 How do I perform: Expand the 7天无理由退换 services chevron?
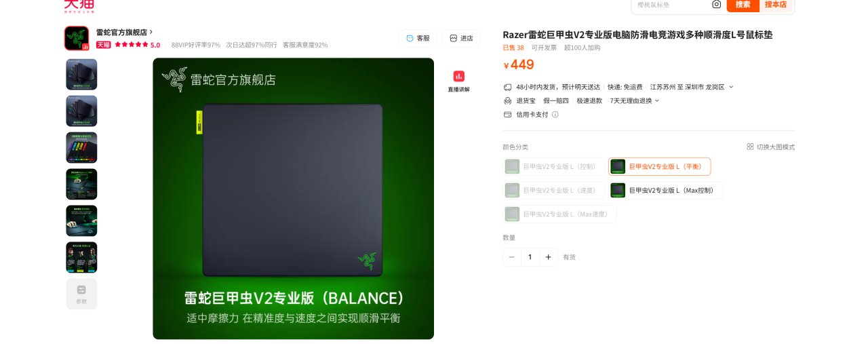pos(656,100)
